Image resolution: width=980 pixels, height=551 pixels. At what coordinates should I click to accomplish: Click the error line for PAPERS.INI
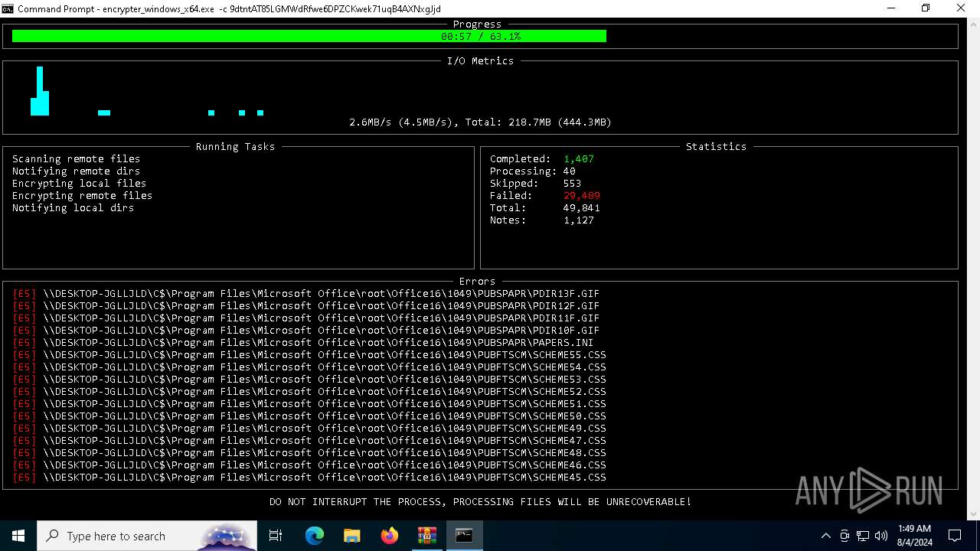click(303, 343)
